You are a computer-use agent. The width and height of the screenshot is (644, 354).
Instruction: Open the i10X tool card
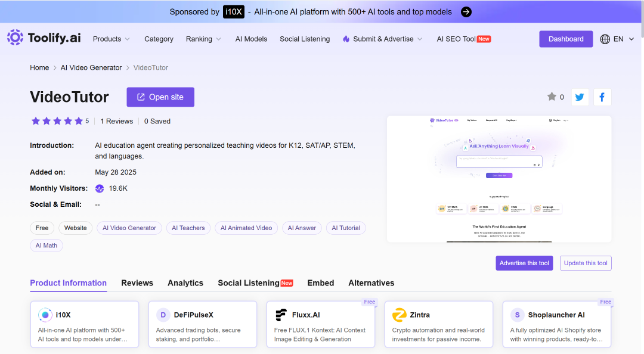tap(85, 324)
